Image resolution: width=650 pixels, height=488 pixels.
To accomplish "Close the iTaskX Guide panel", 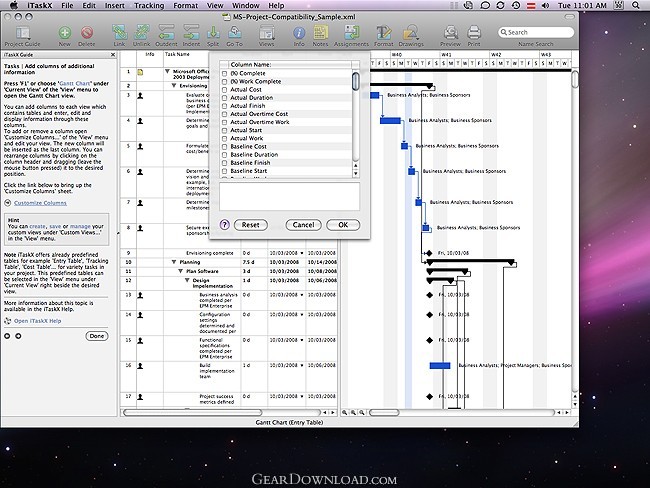I will tap(113, 55).
